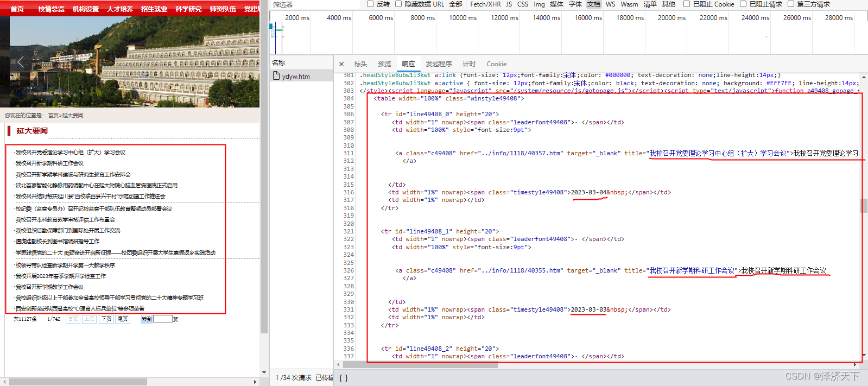868x386 pixels.
Task: Open news 我校召开新学期教学工作会议
Action: 49,287
